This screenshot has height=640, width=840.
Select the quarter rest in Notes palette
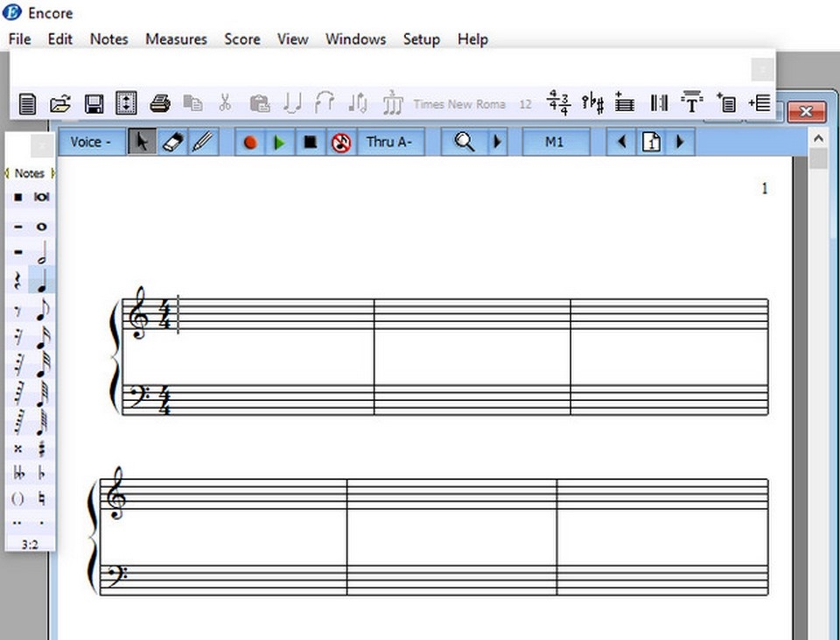17,280
